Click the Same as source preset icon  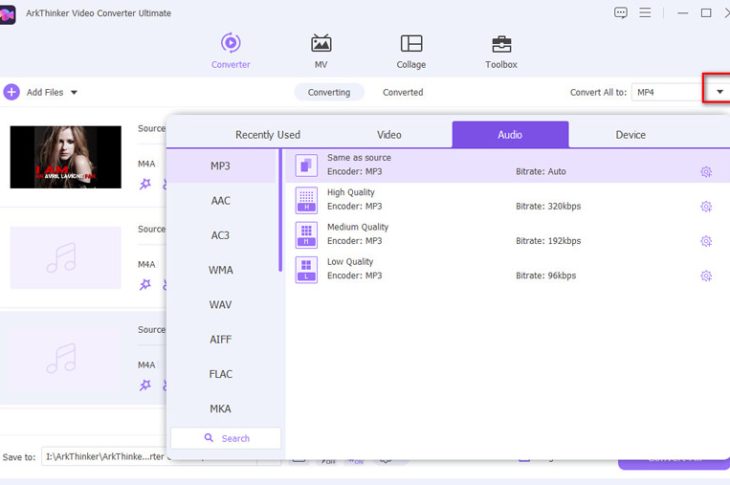click(x=306, y=165)
